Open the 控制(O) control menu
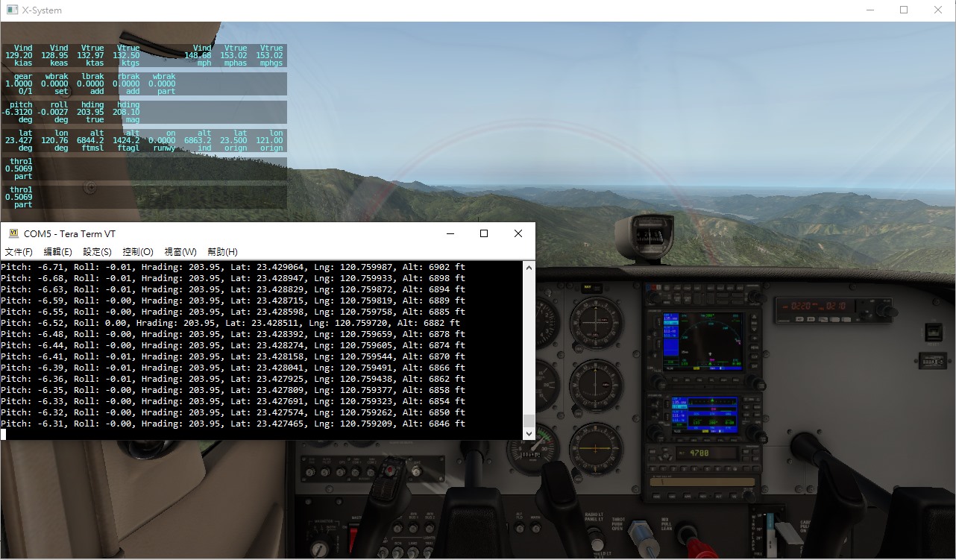The image size is (956, 560). click(x=138, y=252)
